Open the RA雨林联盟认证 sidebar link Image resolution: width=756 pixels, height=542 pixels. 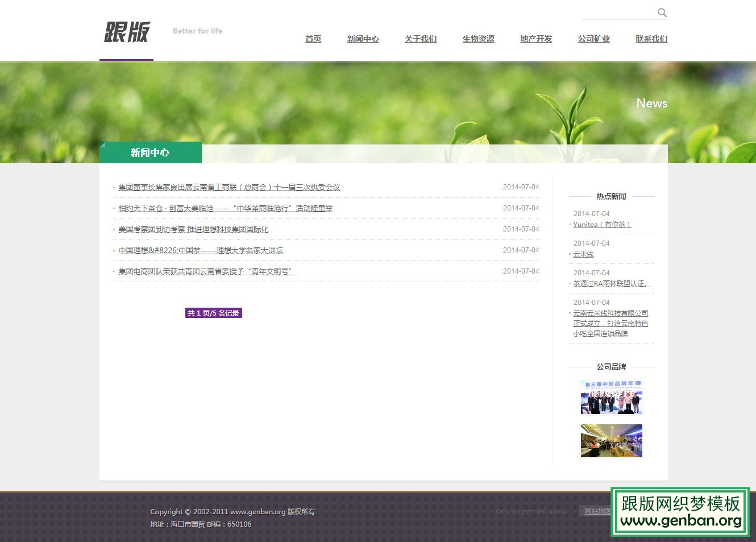pyautogui.click(x=611, y=283)
